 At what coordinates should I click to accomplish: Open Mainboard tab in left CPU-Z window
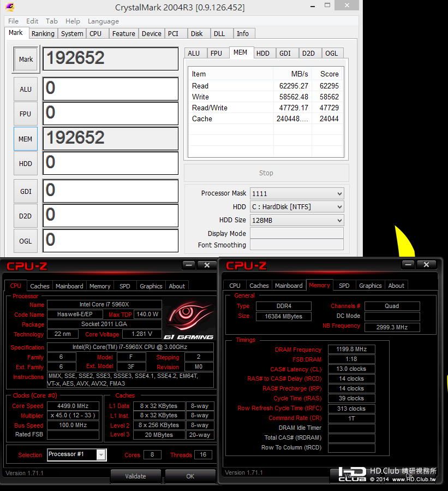69,286
